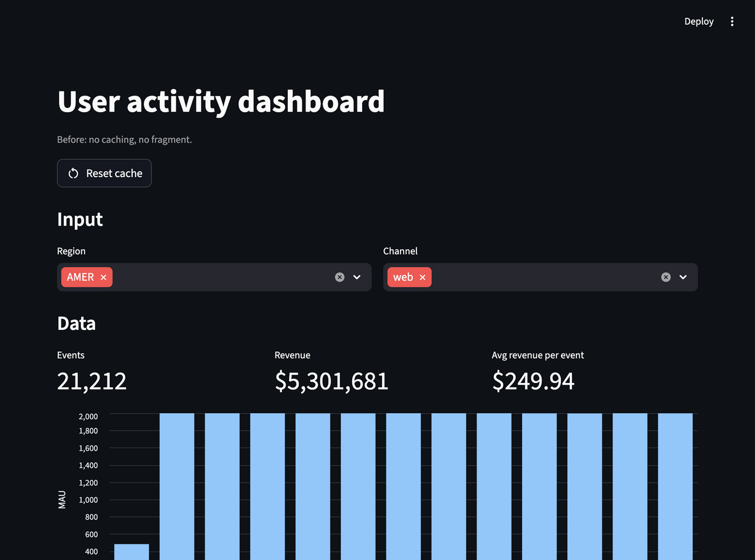
Task: Remove the AMER tag from Region
Action: 103,277
